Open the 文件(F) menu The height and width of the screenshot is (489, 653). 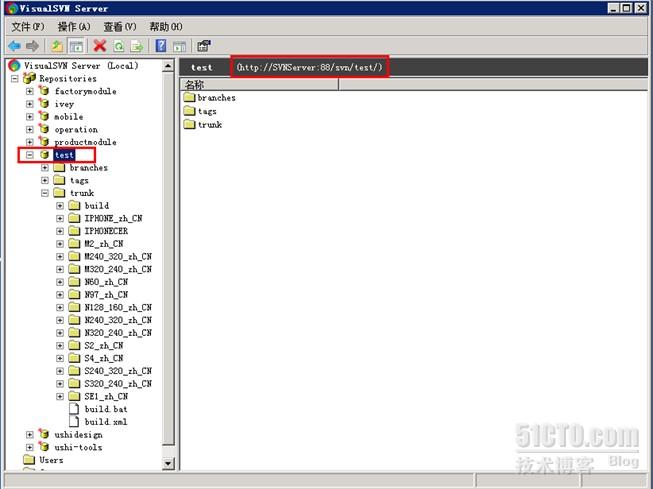pyautogui.click(x=27, y=27)
